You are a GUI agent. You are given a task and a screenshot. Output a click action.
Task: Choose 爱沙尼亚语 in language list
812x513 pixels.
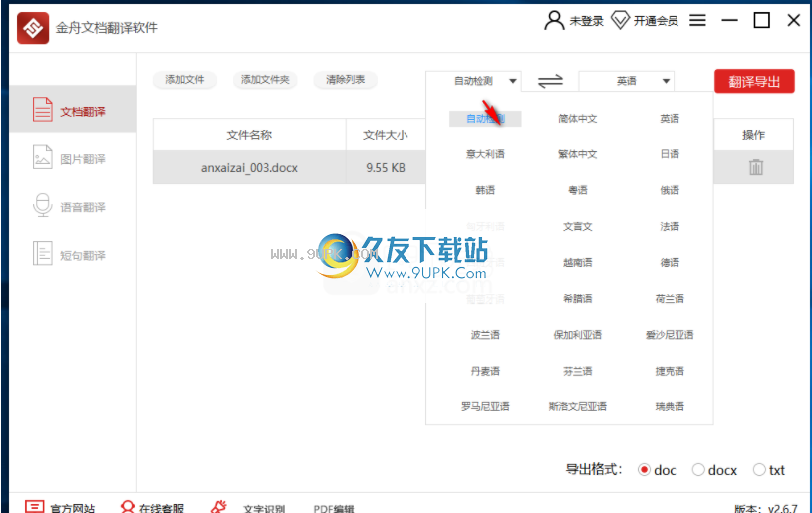(x=670, y=335)
